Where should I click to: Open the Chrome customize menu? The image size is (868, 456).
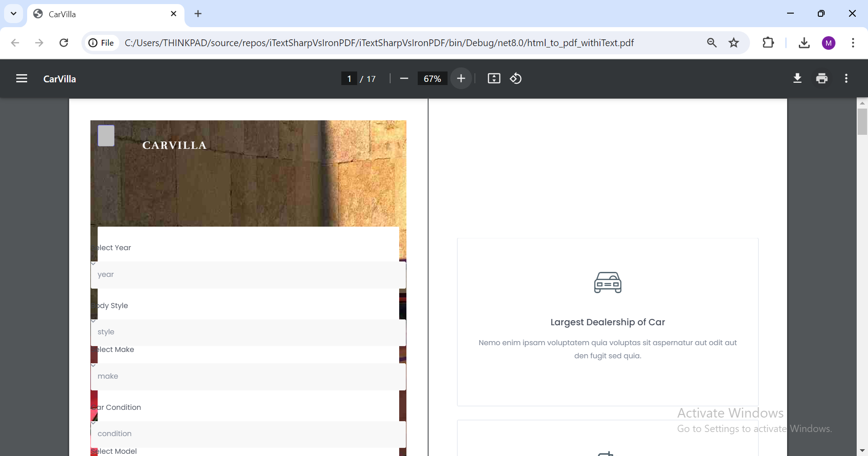853,43
